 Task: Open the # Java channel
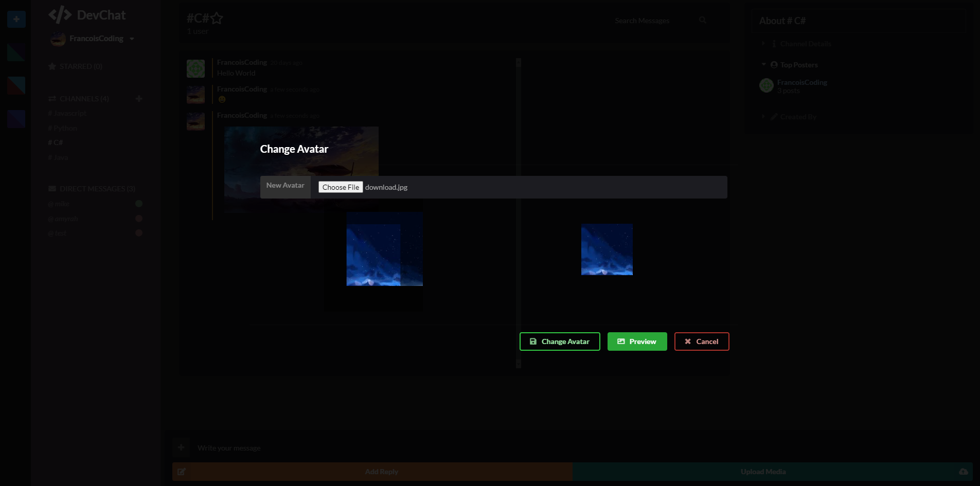[x=58, y=157]
